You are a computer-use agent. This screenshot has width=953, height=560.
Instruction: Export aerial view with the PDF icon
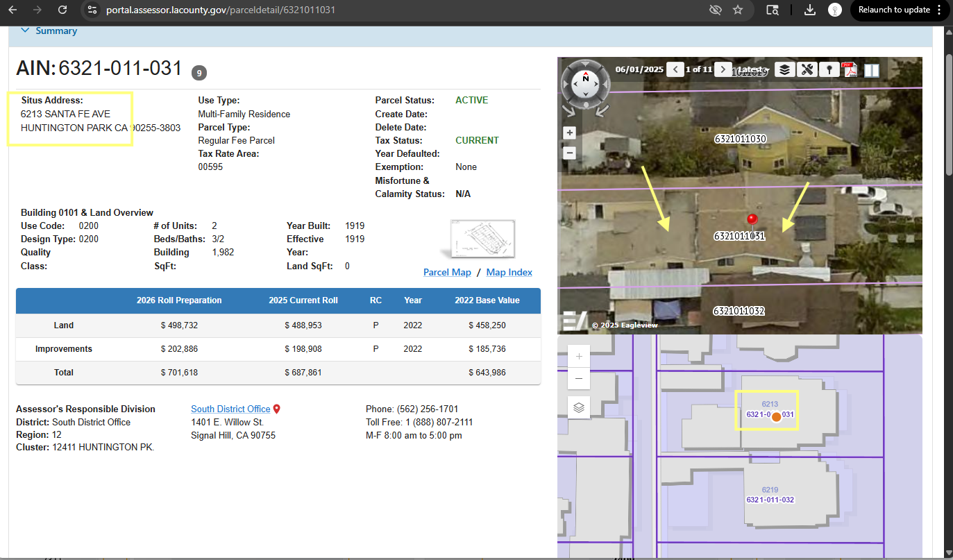click(x=850, y=69)
